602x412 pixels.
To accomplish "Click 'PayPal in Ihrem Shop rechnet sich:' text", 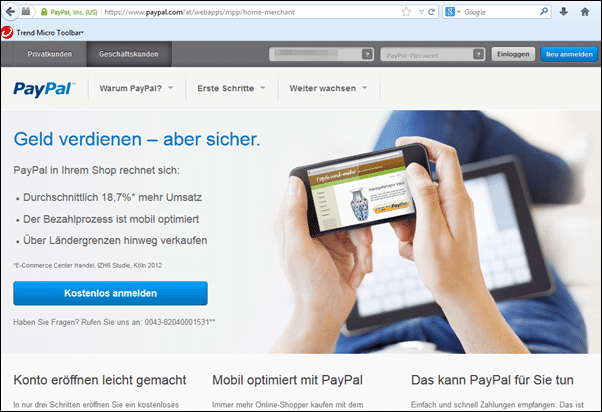I will tap(96, 170).
